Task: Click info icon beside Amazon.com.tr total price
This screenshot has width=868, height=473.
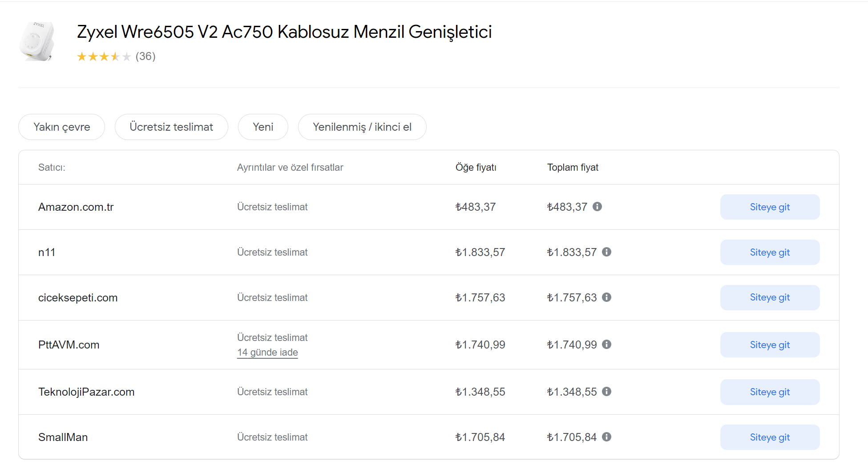Action: click(597, 207)
